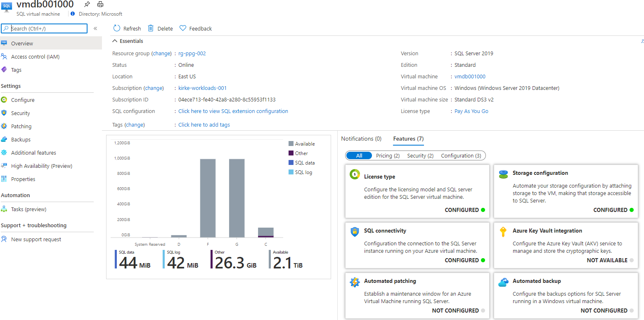
Task: Switch to the Notifications (0) tab
Action: [361, 139]
